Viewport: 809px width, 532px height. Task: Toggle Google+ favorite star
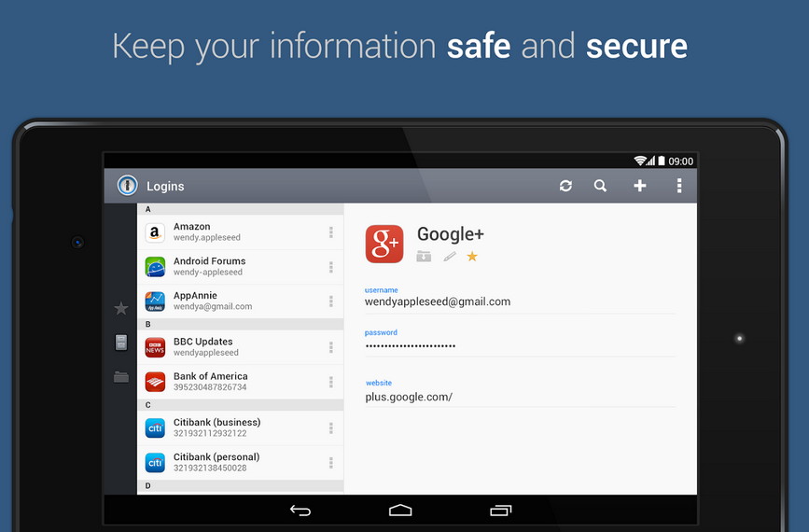(x=472, y=257)
